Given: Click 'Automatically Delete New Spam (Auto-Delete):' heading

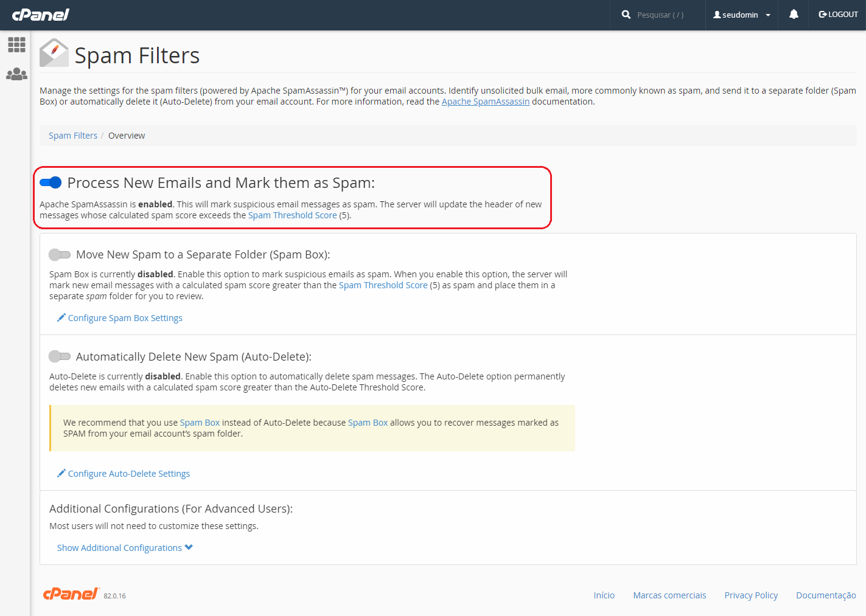Looking at the screenshot, I should coord(194,357).
